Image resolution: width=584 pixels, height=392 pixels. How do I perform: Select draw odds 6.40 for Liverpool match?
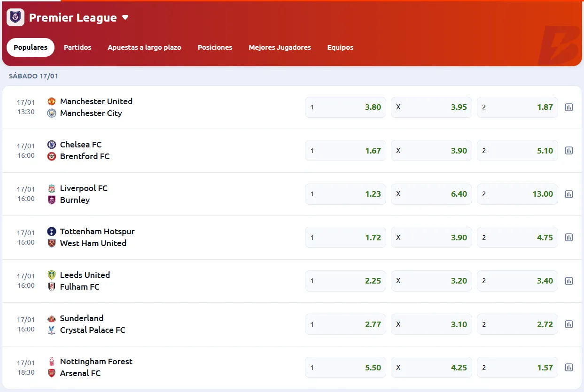point(431,194)
